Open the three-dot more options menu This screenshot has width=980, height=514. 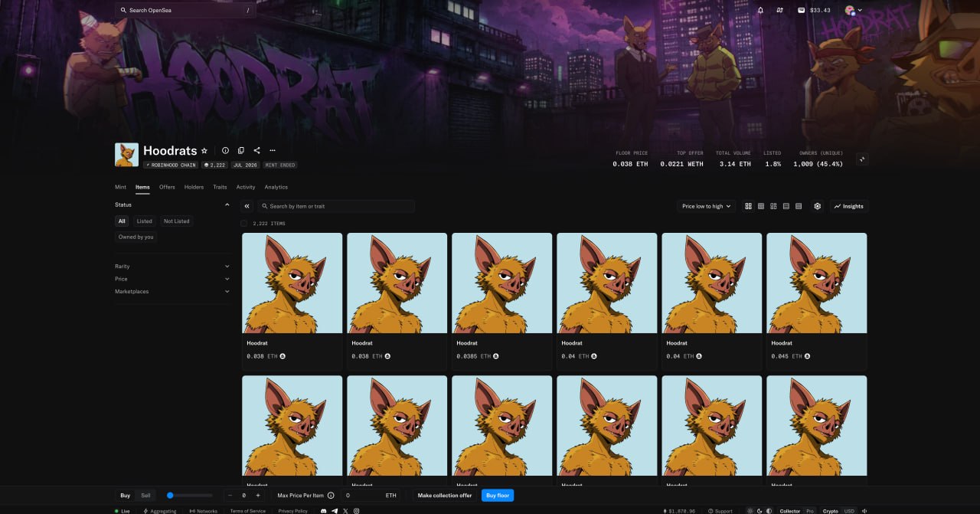coord(272,151)
